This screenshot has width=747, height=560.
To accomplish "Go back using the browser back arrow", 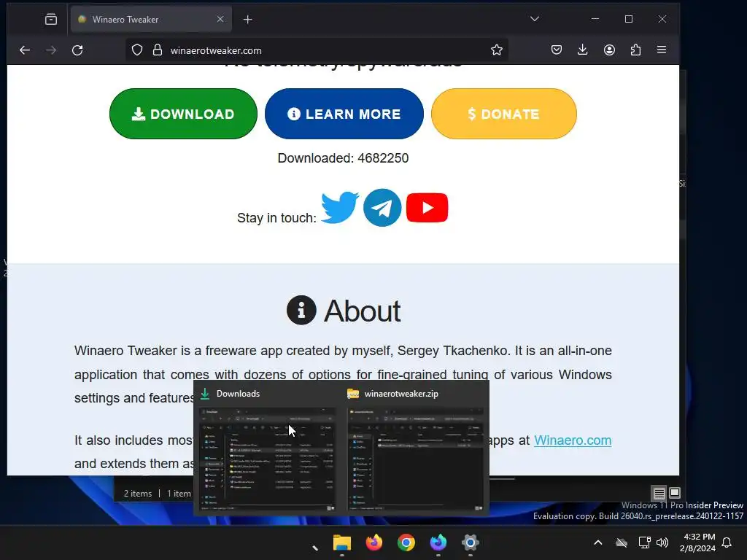I will tap(25, 50).
